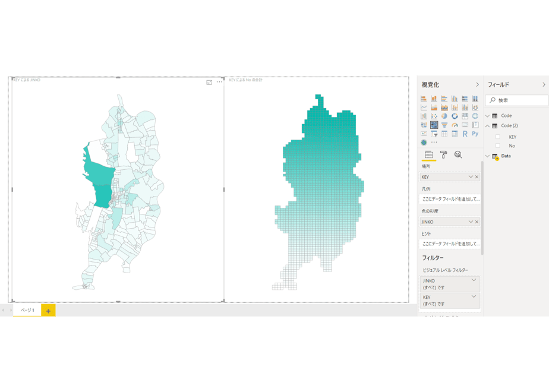Select the card visual

point(465,125)
